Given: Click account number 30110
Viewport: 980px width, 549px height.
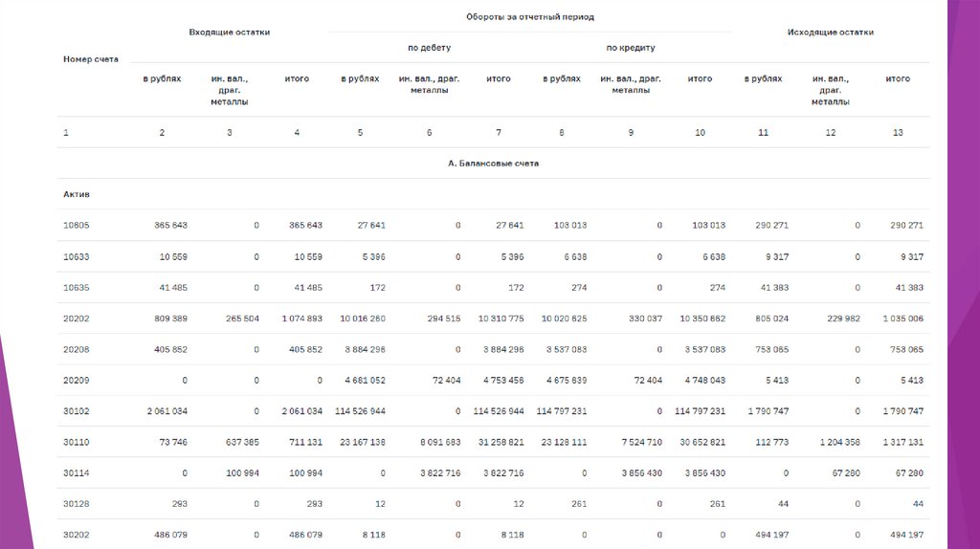Looking at the screenshot, I should point(77,442).
